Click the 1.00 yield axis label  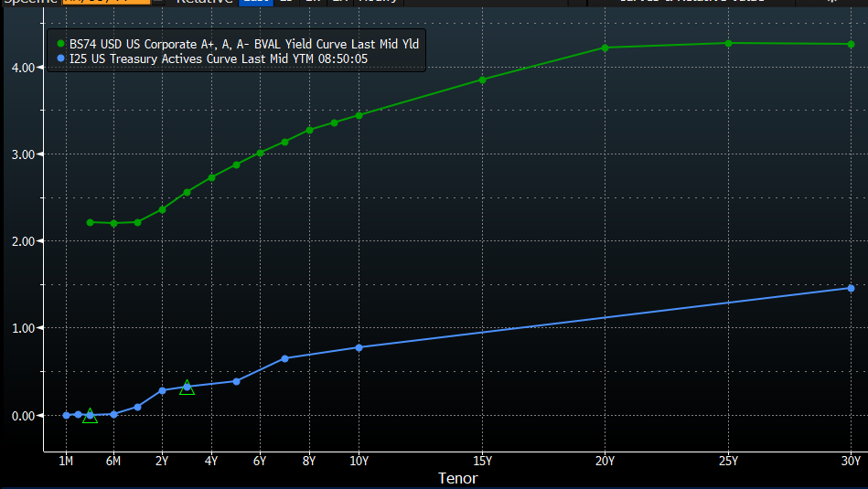pyautogui.click(x=23, y=328)
